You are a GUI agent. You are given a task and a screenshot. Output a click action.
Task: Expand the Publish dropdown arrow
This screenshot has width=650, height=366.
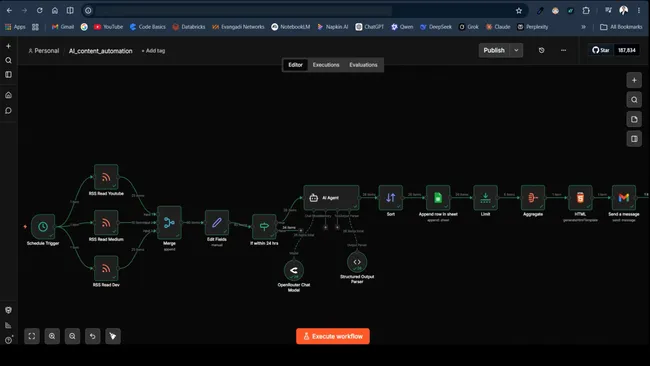tap(517, 50)
